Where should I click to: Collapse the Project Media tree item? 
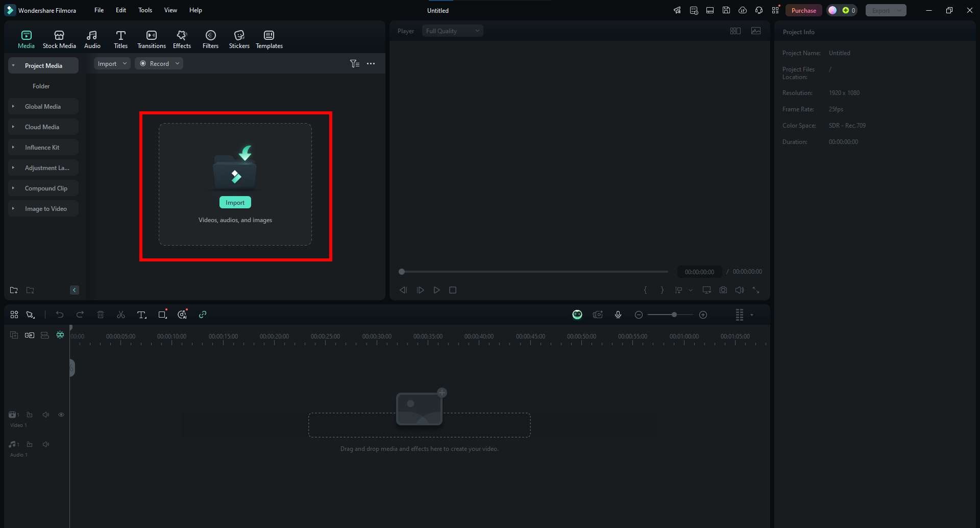[x=13, y=66]
